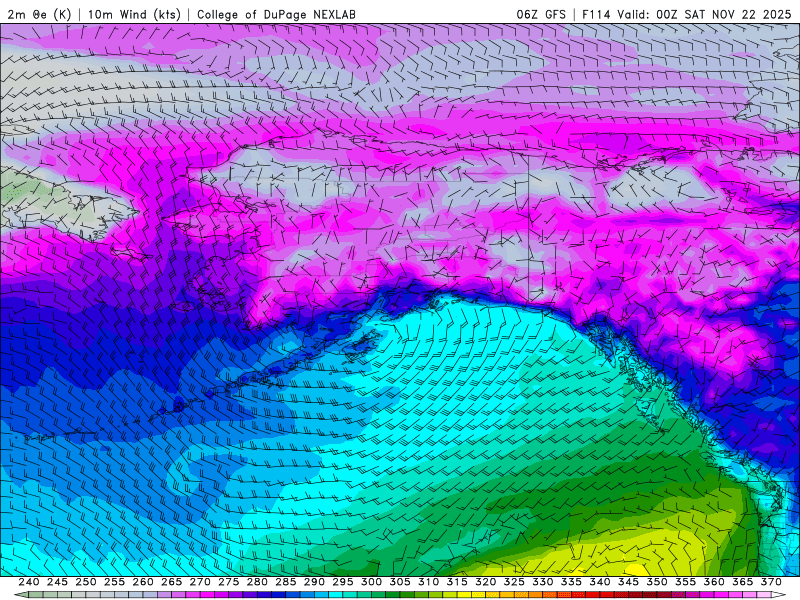Select the 280 value on the color scale
Screen dimensions: 800x600
point(257,582)
